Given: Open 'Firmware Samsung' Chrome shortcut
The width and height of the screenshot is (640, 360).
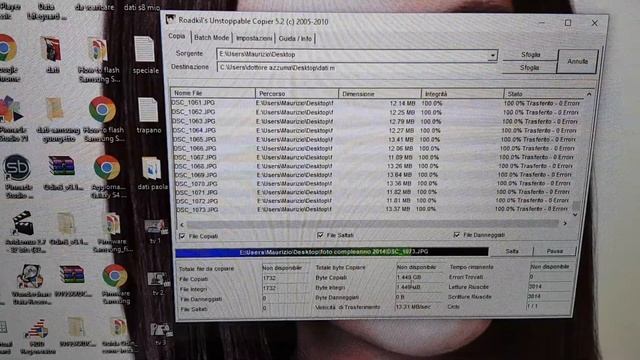Looking at the screenshot, I should pyautogui.click(x=115, y=275).
